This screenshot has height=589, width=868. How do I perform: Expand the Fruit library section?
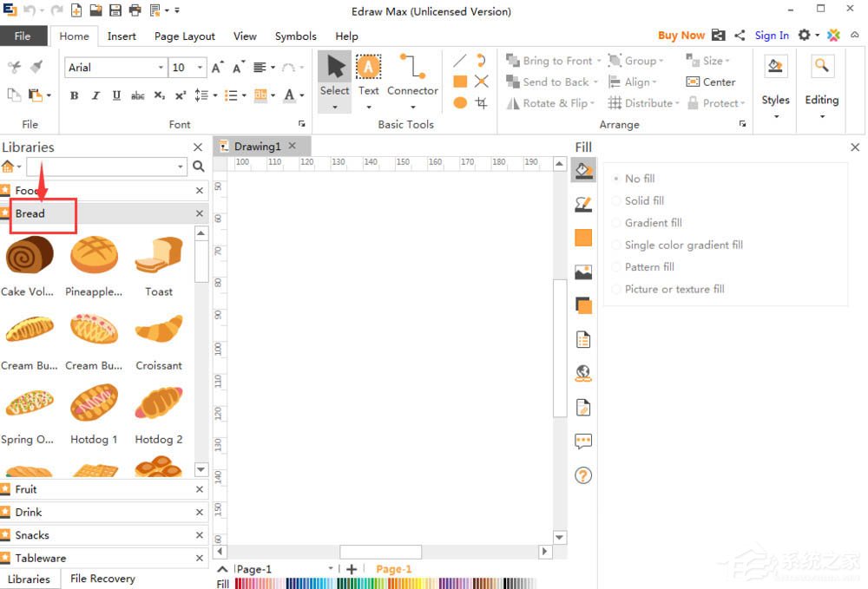(x=26, y=489)
